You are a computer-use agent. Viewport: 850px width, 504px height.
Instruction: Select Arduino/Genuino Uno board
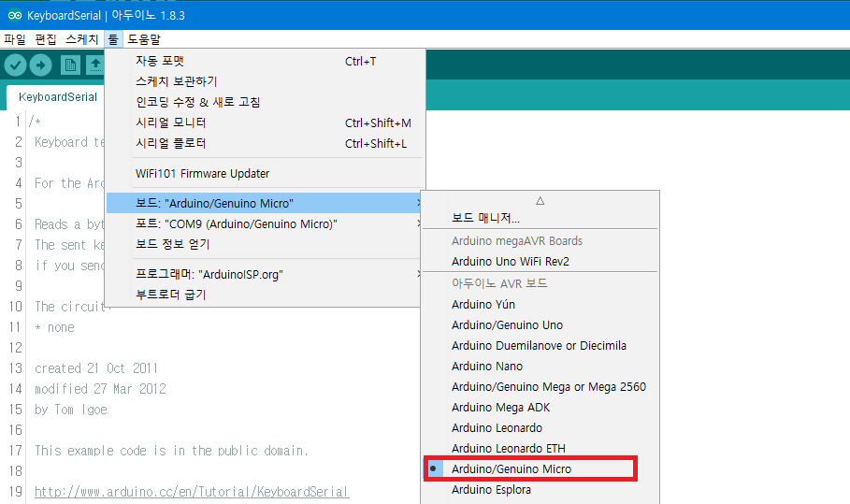(540, 324)
